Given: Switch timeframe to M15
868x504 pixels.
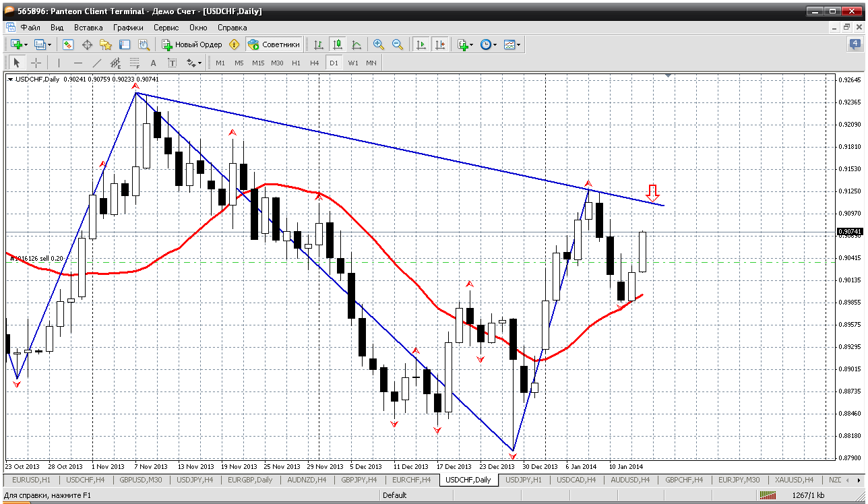Looking at the screenshot, I should (x=258, y=63).
